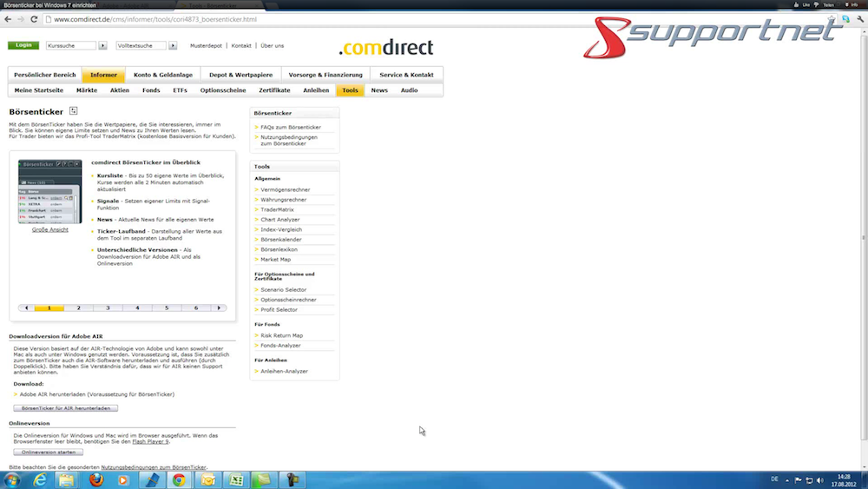The height and width of the screenshot is (489, 868).
Task: Open Firefox from the taskbar
Action: 95,479
